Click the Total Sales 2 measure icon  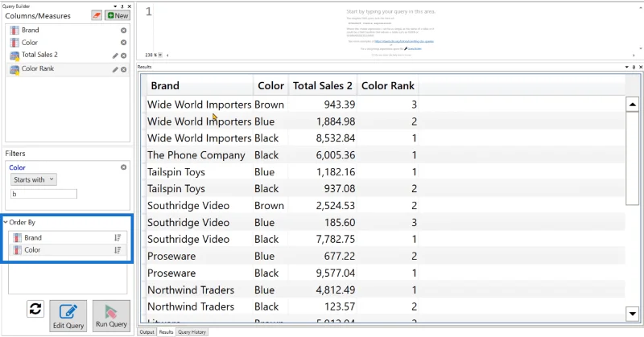click(14, 55)
